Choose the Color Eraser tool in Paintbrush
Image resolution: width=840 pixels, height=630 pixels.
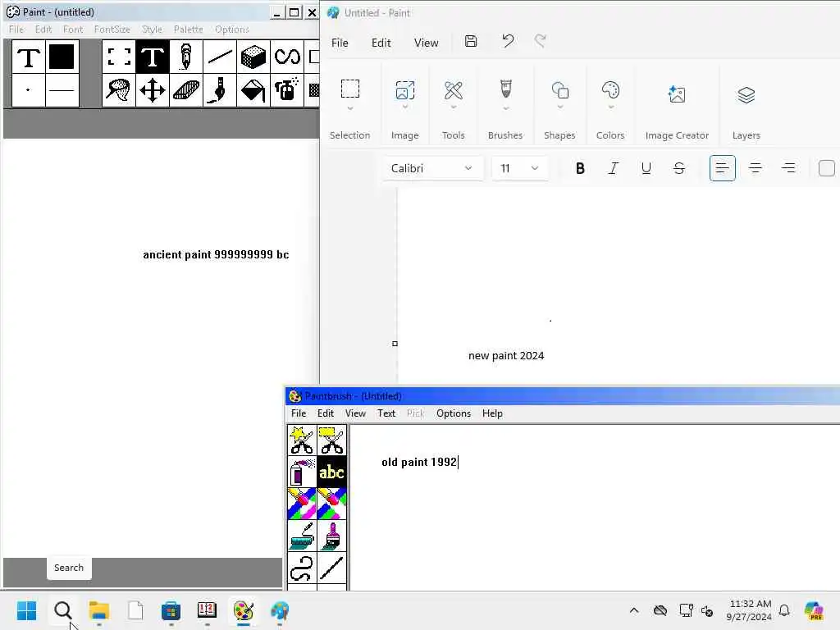point(302,504)
